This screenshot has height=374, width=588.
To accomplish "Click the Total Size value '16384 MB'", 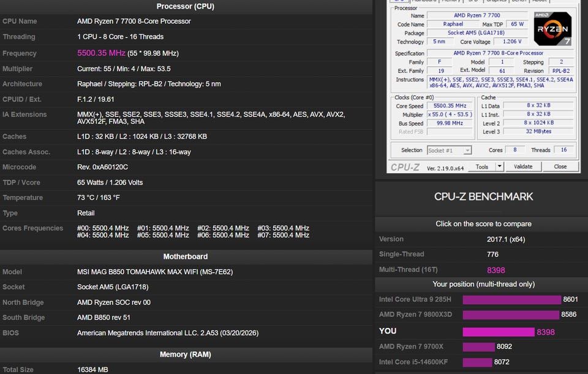I will [x=92, y=370].
